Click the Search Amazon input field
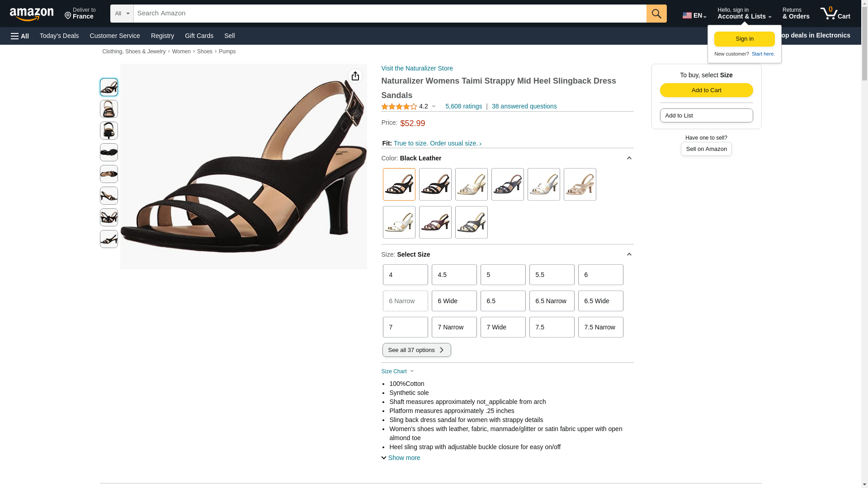 [390, 14]
